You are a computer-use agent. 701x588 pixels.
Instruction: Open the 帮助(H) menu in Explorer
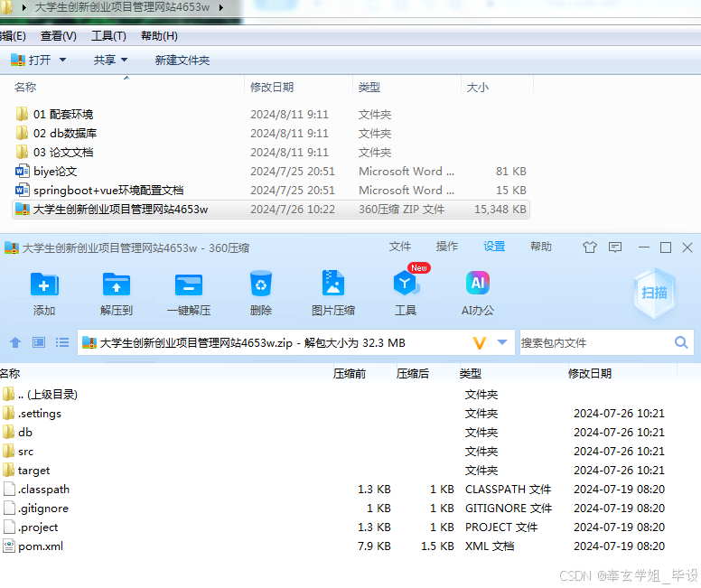coord(159,36)
